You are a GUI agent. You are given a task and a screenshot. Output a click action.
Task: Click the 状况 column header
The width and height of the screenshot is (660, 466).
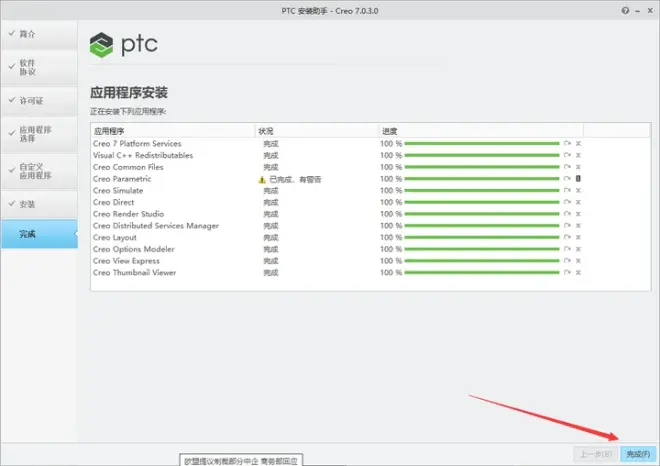316,131
